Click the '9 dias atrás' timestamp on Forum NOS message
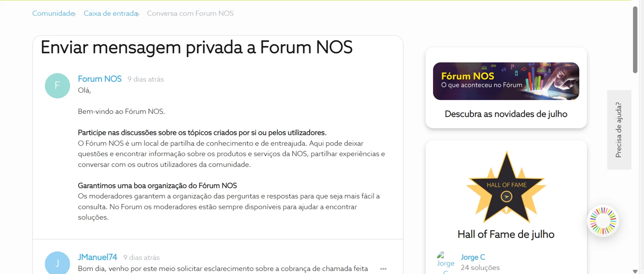 pos(146,79)
